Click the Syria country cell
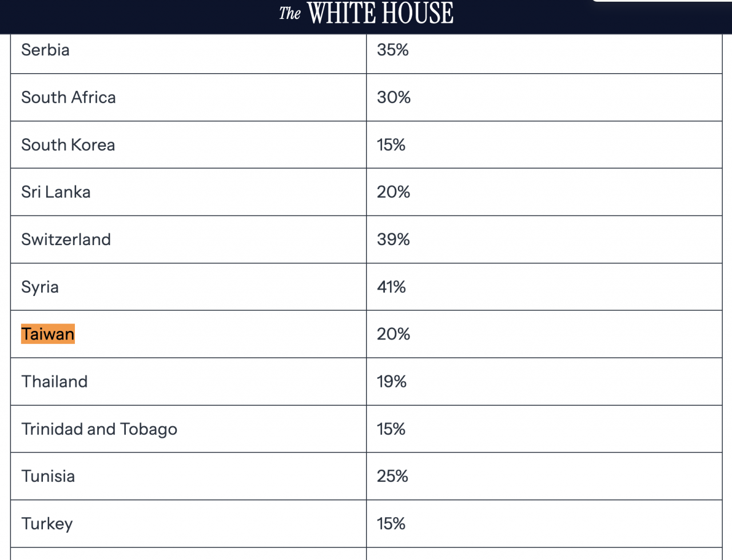The width and height of the screenshot is (732, 560). (x=188, y=287)
